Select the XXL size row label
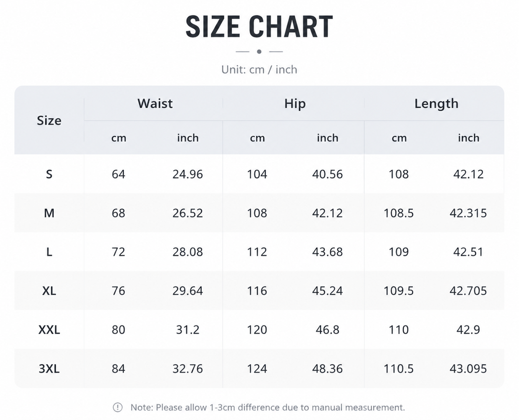Viewport: 519px width, 420px height. (x=49, y=330)
